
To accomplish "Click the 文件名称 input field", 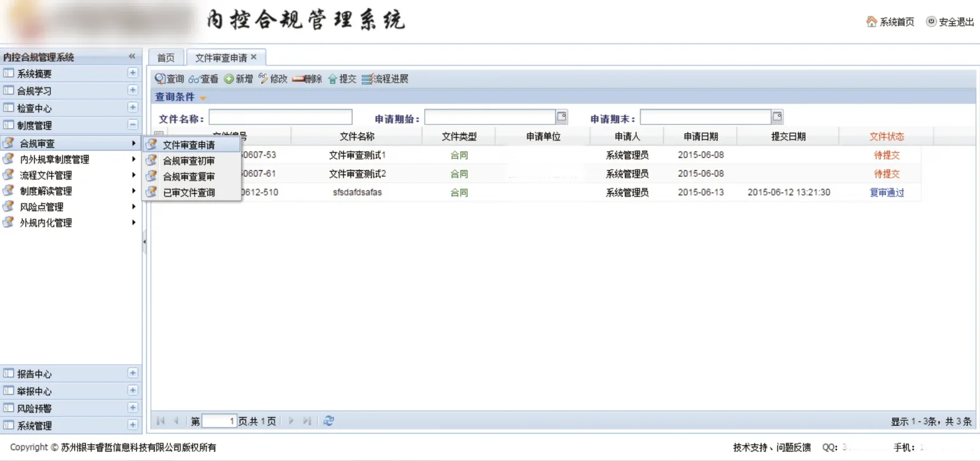I will click(280, 117).
